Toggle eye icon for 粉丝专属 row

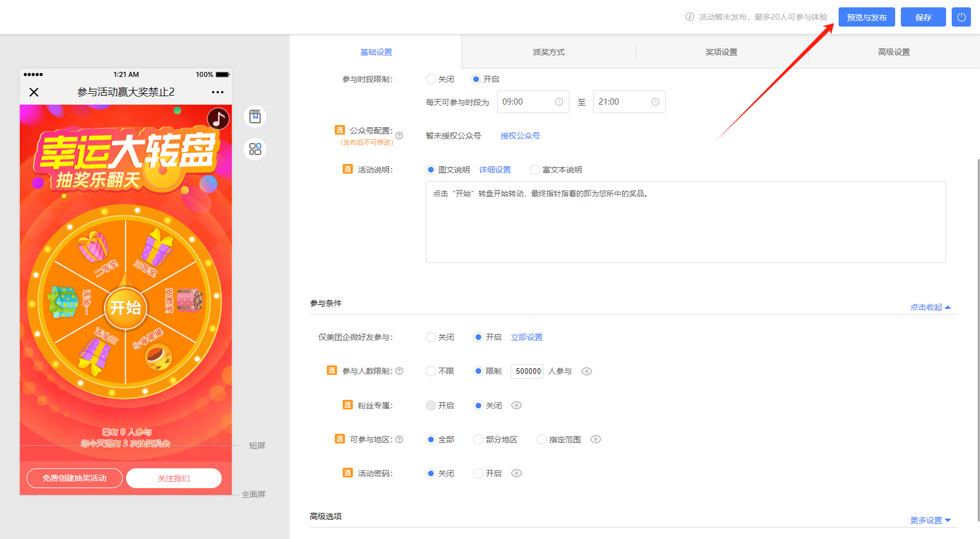click(516, 406)
